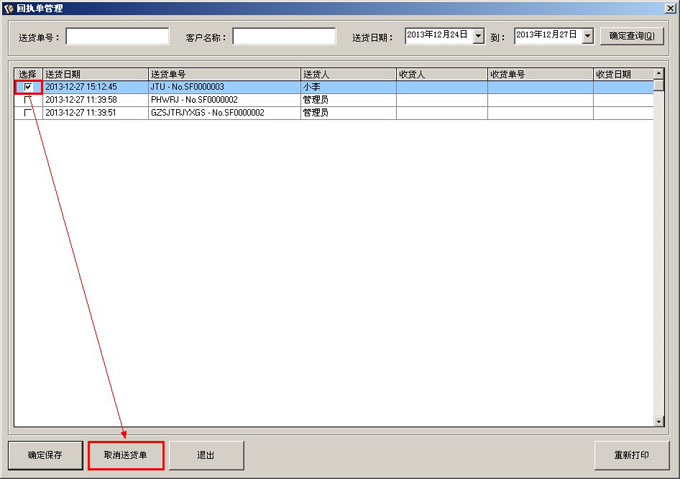Screen dimensions: 680x479
Task: Click scrollbar down arrow in the list
Action: [658, 421]
